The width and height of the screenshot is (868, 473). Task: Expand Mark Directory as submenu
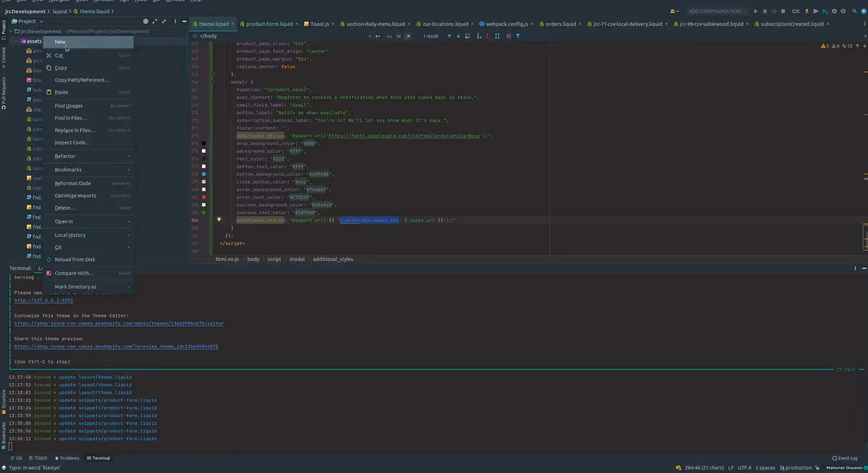point(88,287)
